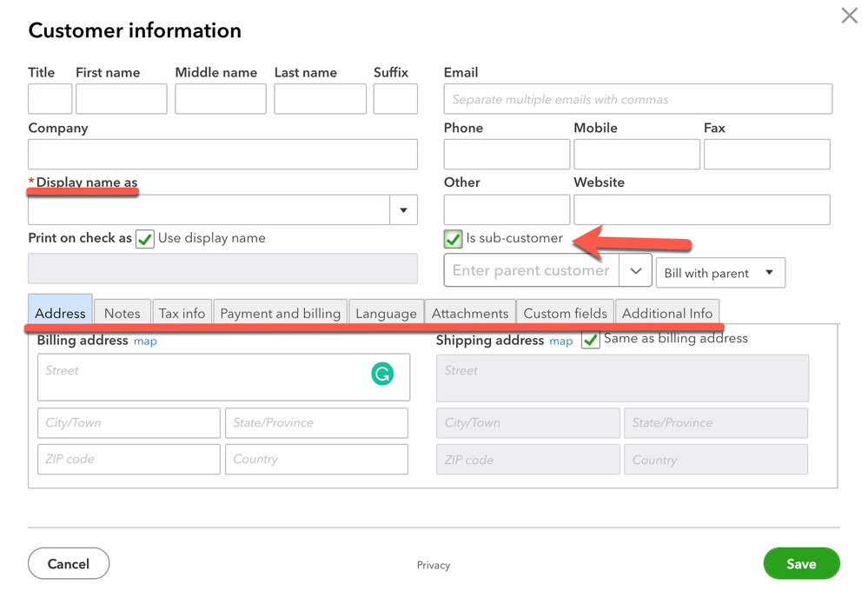Select the Additional Info tab
This screenshot has height=604, width=868.
point(667,313)
